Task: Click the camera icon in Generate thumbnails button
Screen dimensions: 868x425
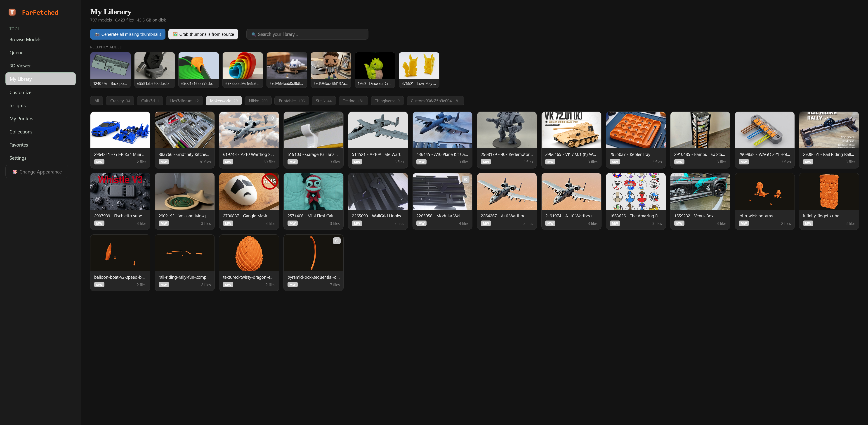Action: pos(97,34)
